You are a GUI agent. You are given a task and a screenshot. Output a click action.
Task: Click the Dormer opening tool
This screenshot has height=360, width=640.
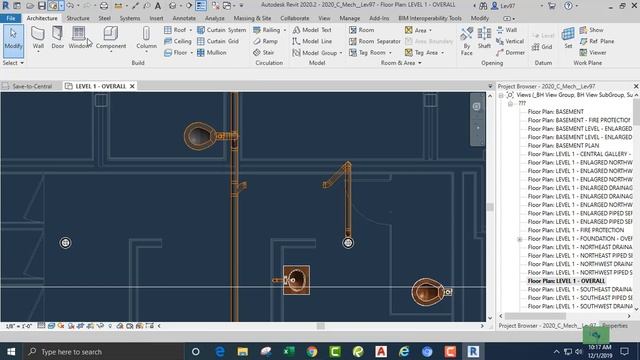point(510,53)
